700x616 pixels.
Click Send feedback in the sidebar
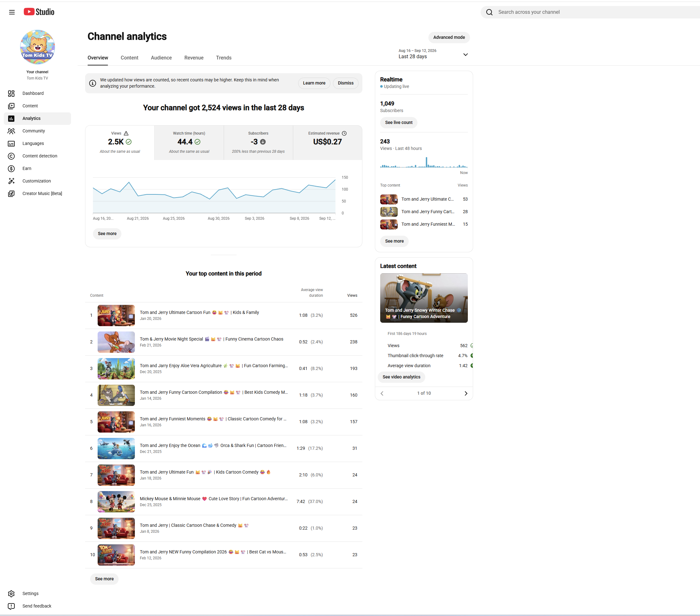point(37,606)
